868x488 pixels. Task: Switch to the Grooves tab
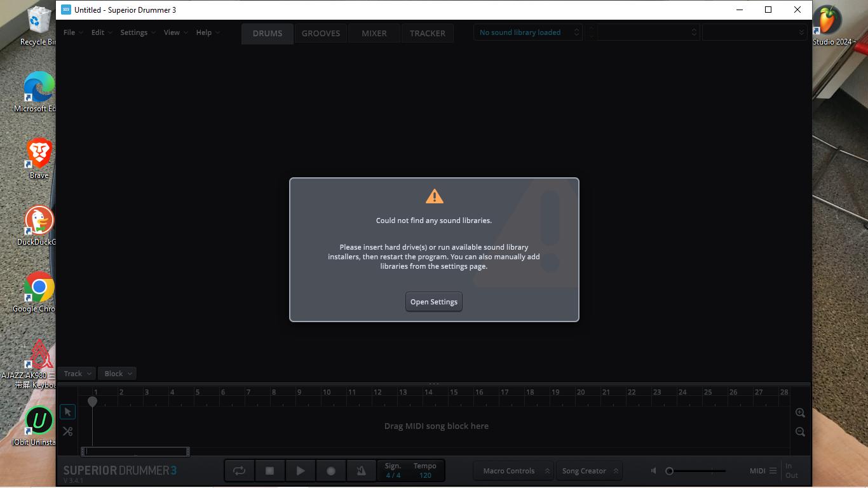pos(321,33)
